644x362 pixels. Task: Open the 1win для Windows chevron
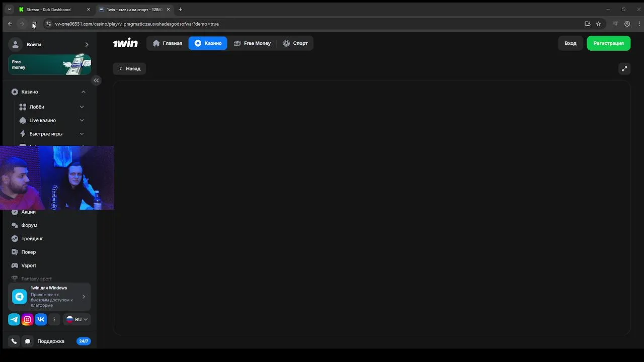click(84, 297)
